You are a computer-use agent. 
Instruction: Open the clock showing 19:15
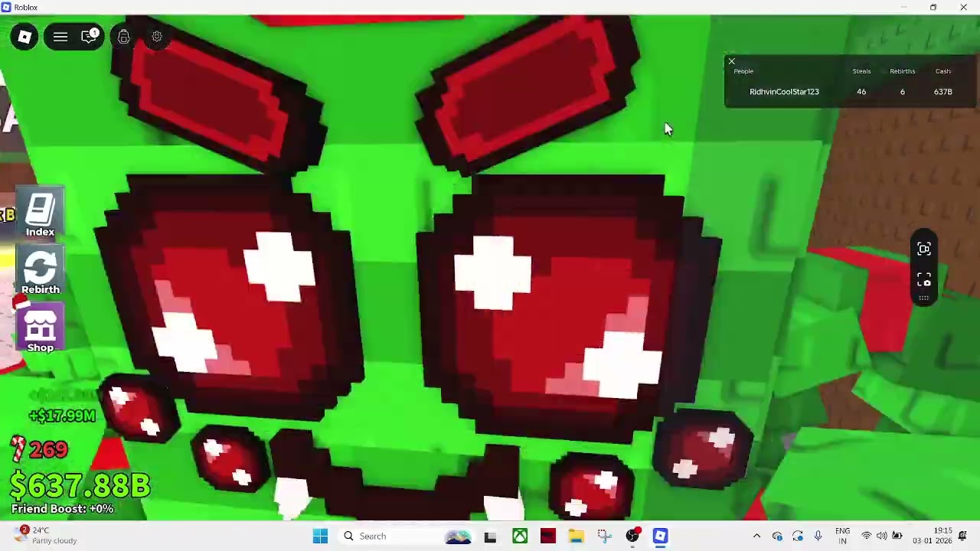(932, 536)
